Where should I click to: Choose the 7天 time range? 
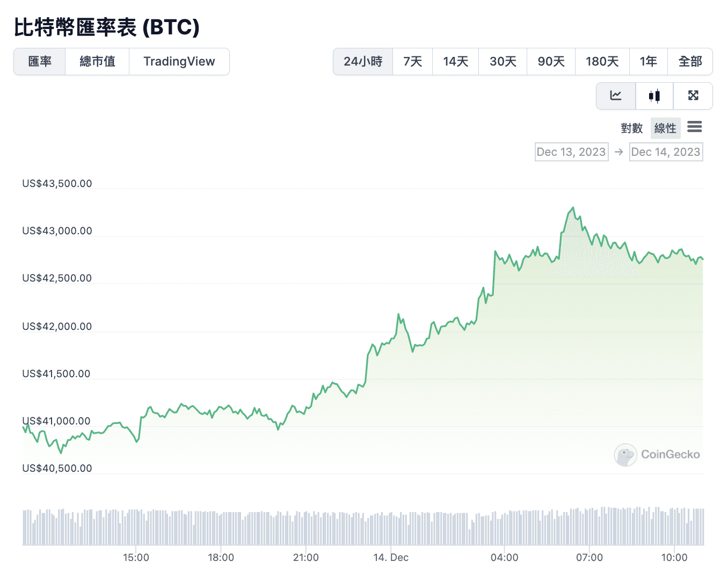coord(412,62)
